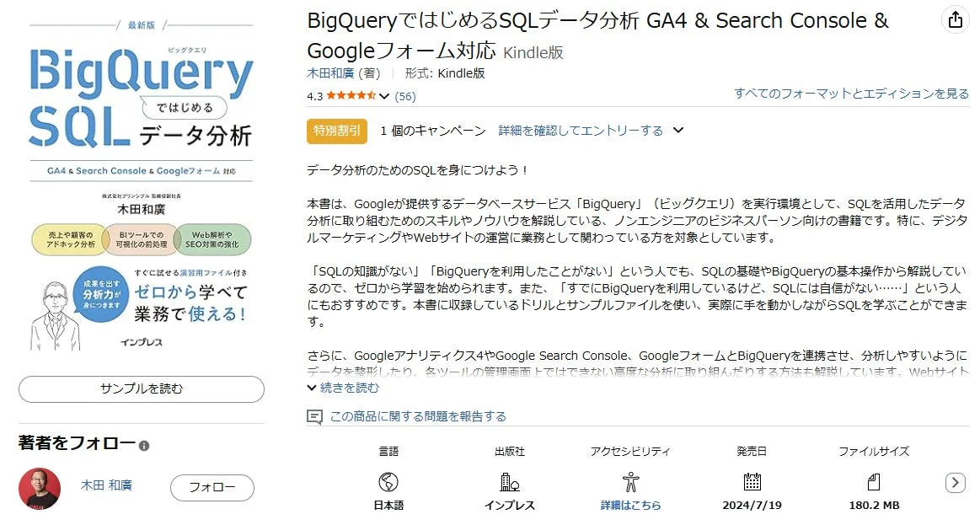This screenshot has width=980, height=525.
Task: Click the フォロー button for the author
Action: pyautogui.click(x=212, y=488)
